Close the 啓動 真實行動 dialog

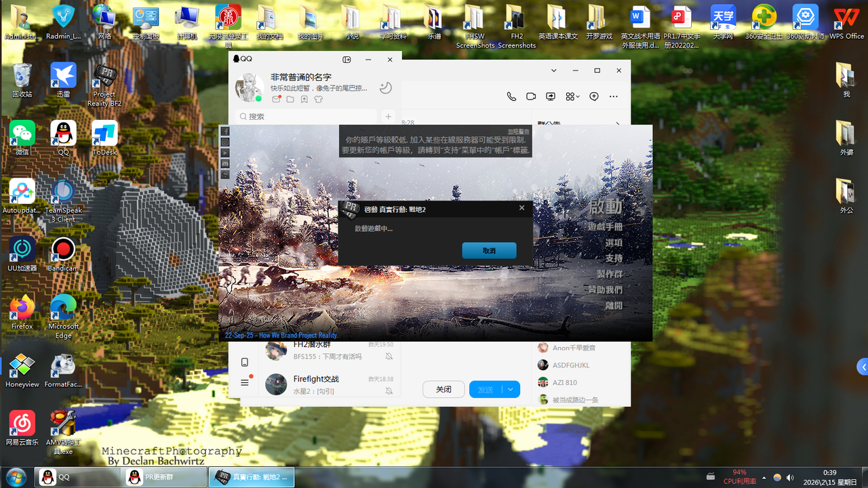[521, 208]
